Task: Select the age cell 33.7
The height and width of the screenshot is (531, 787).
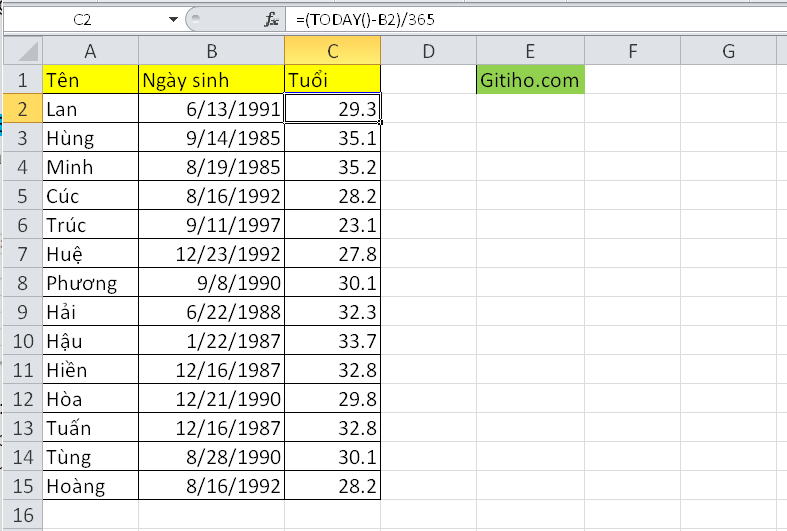Action: click(332, 341)
